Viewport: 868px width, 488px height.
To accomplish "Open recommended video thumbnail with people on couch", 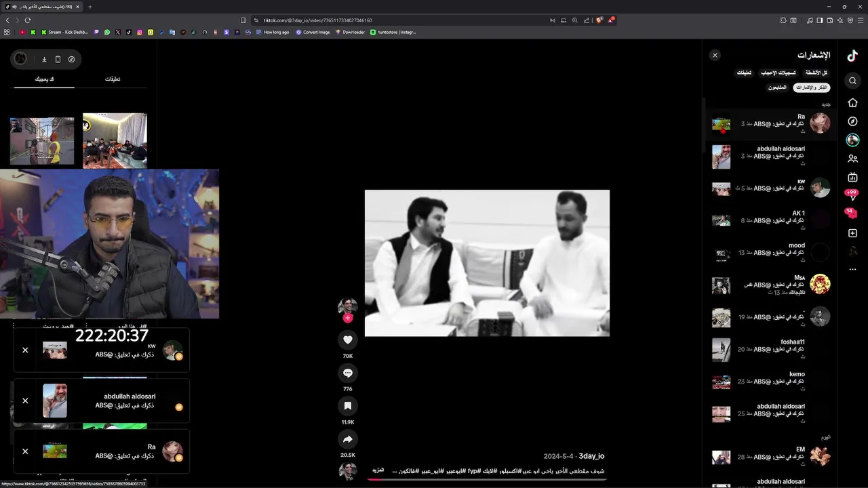I will (115, 140).
